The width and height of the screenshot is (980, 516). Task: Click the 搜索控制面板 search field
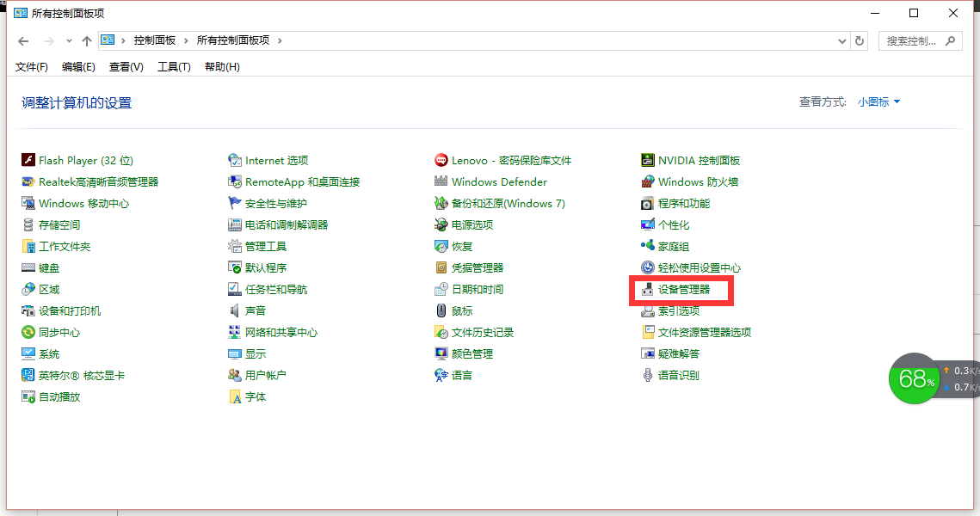[920, 40]
